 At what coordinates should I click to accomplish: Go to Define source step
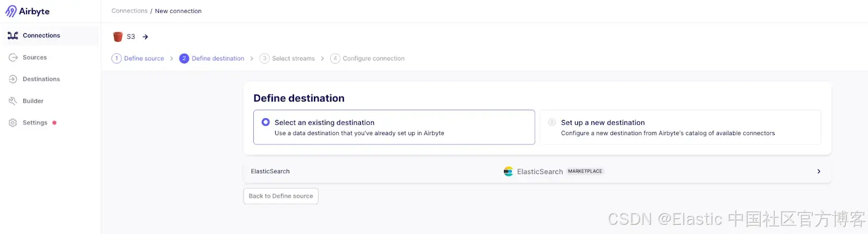pos(138,59)
